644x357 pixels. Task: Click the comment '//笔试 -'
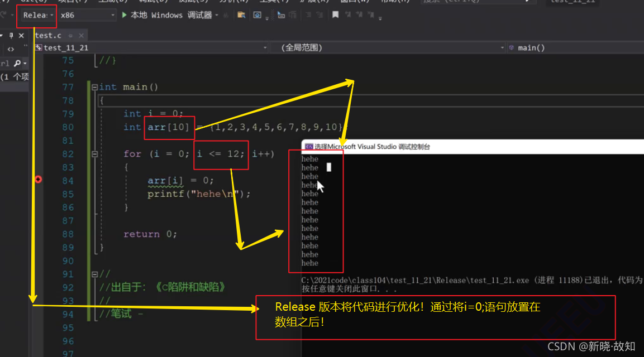[121, 314]
